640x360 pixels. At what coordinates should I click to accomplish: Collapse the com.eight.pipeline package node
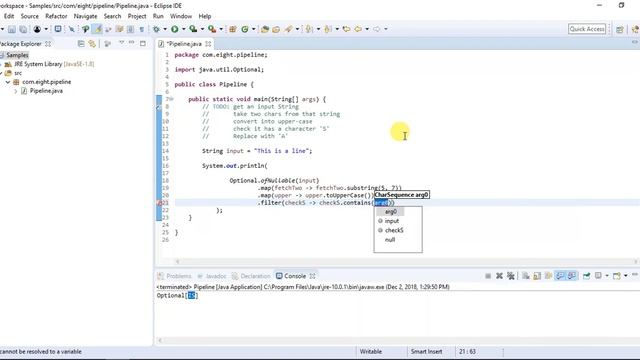point(7,82)
